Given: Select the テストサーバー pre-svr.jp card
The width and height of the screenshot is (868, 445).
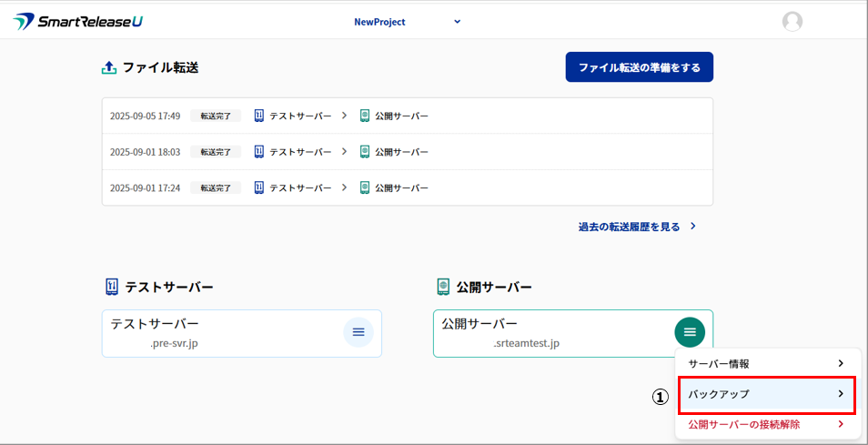Looking at the screenshot, I should tap(218, 333).
